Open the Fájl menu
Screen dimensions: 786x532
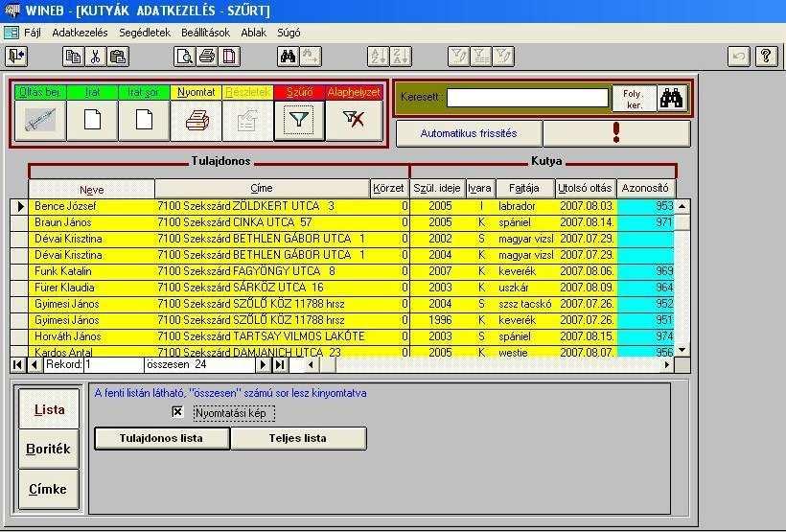click(33, 34)
